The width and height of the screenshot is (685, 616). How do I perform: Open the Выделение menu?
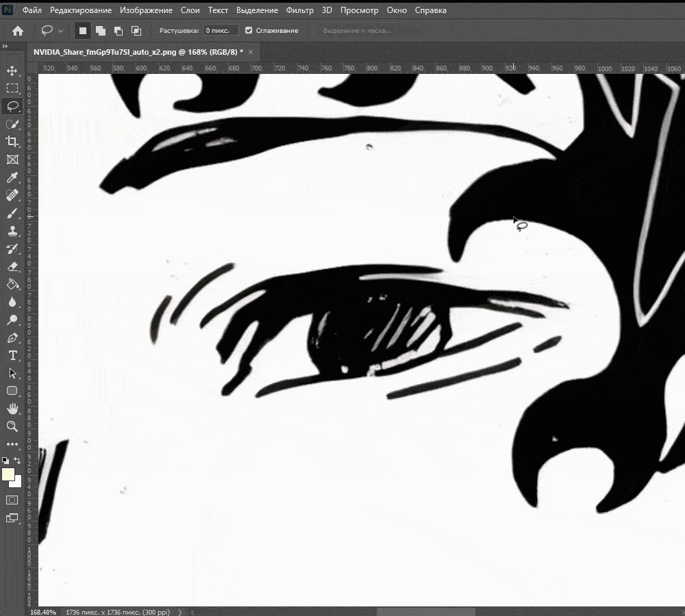tap(257, 10)
